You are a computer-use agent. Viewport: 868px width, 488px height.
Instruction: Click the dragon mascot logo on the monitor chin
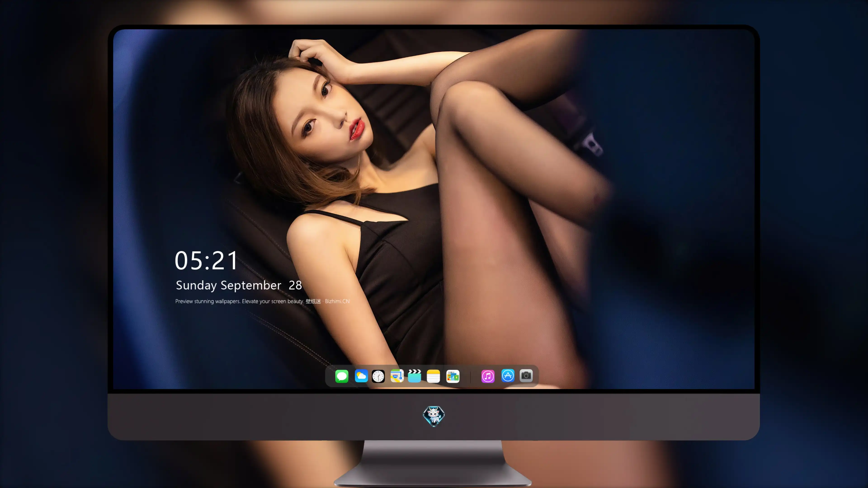click(x=434, y=416)
